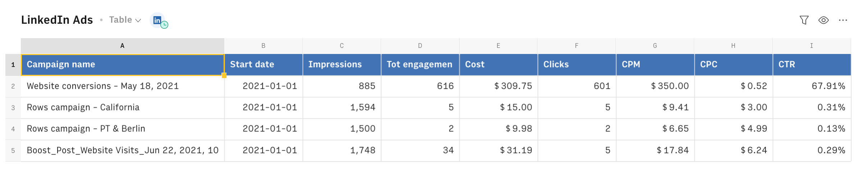The image size is (868, 177).
Task: Click the $350.00 CPM cell
Action: point(655,86)
